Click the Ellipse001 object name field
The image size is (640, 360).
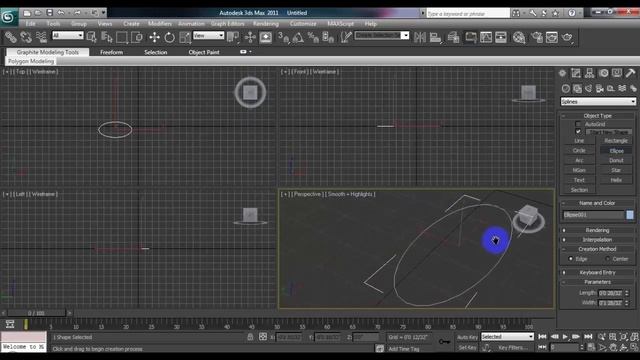pos(593,215)
